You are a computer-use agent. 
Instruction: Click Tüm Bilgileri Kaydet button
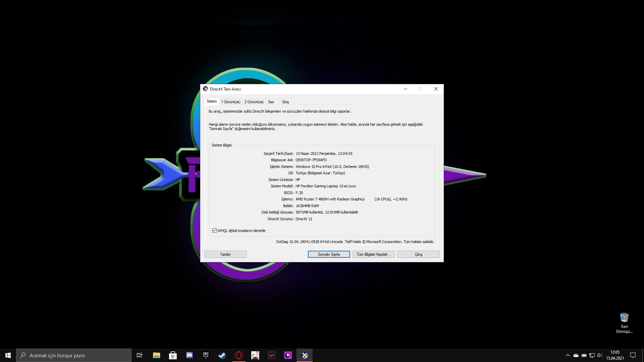[x=373, y=254]
